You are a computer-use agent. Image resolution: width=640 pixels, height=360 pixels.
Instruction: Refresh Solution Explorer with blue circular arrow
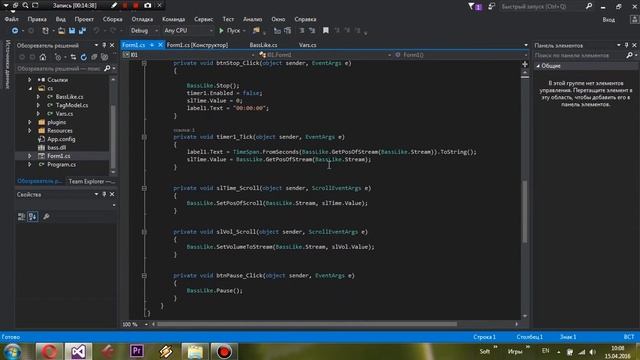(x=84, y=57)
